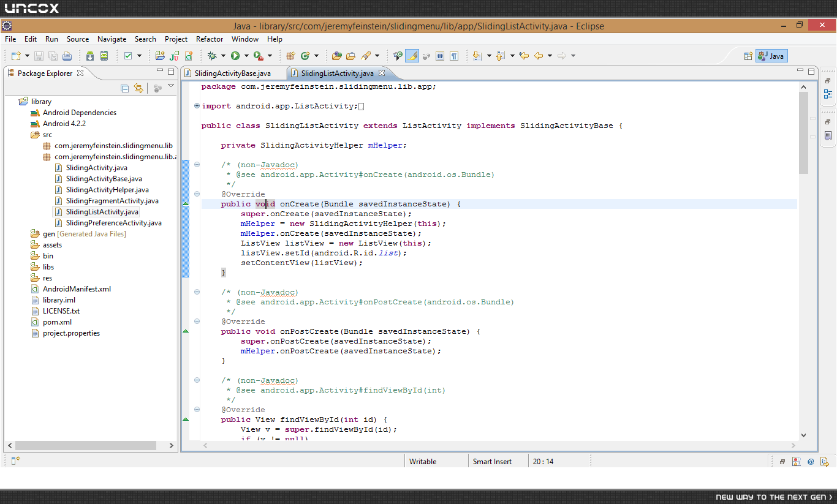Screen dimensions: 837x504
Task: Open Outline view icon in right trim
Action: point(828,94)
